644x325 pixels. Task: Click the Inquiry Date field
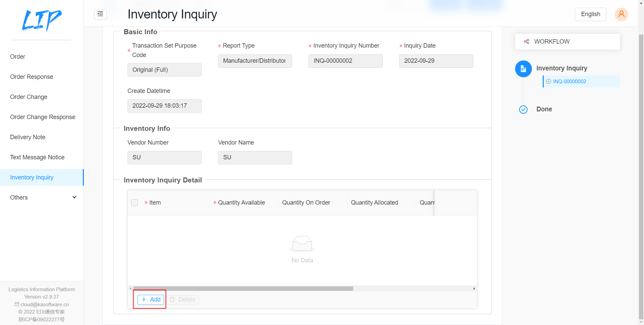pyautogui.click(x=436, y=61)
